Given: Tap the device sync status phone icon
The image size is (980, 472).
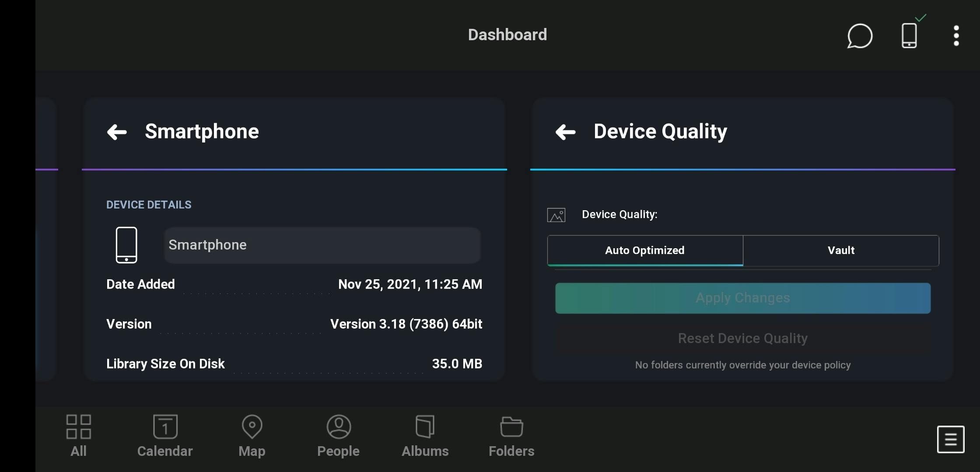Looking at the screenshot, I should (x=909, y=35).
